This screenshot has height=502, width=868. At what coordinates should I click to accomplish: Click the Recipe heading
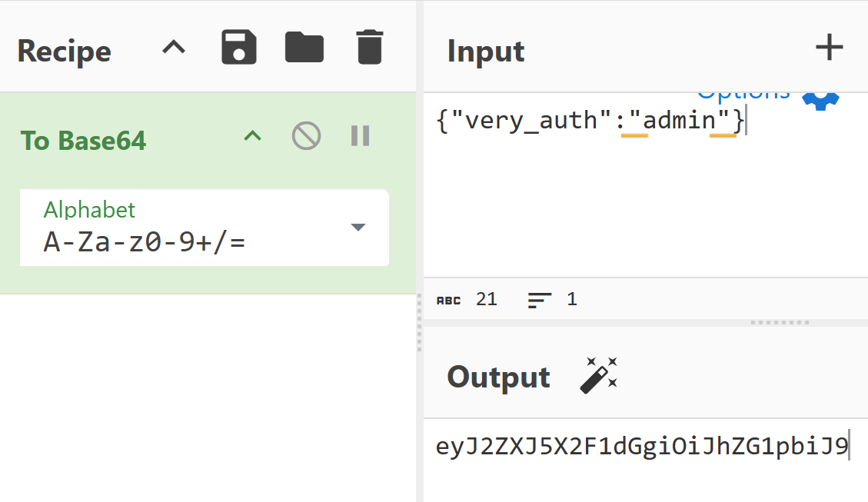65,52
